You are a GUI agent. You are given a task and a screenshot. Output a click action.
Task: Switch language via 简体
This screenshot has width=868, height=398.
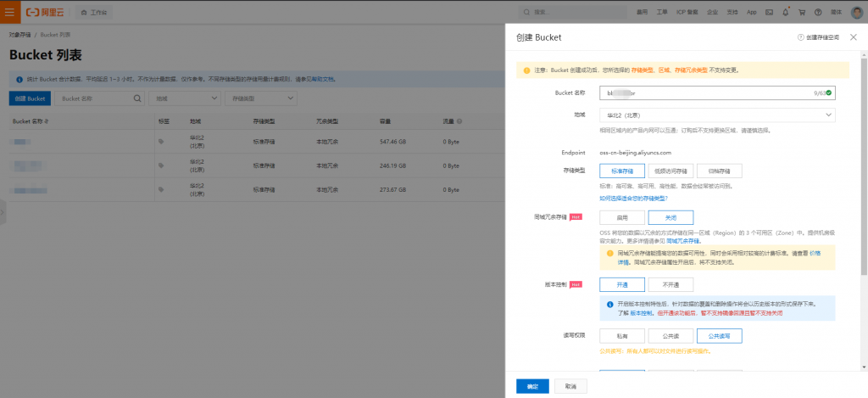click(x=836, y=12)
